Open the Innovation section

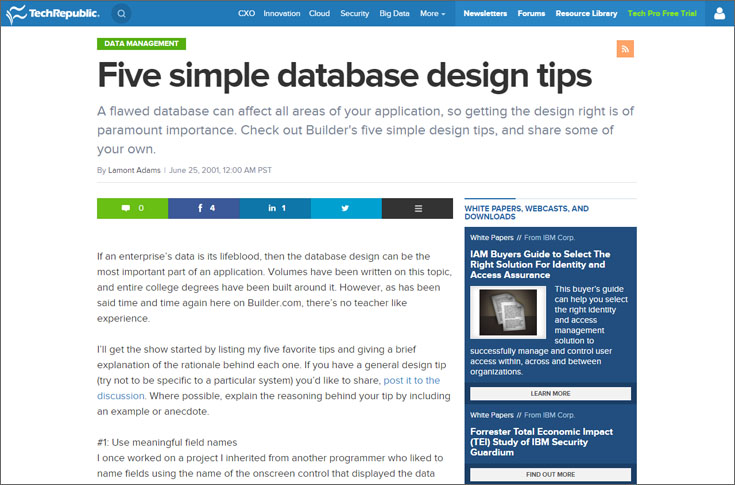(x=282, y=14)
